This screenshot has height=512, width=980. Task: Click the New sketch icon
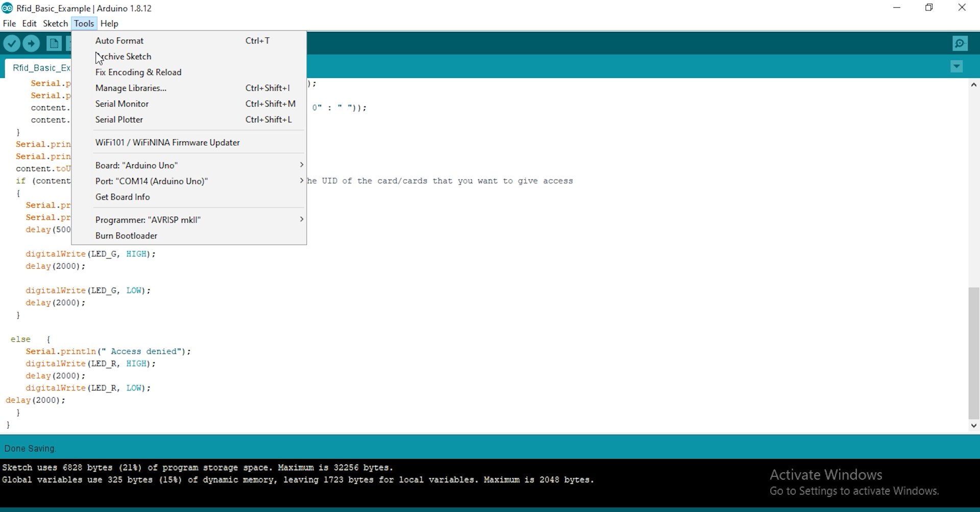[x=54, y=44]
